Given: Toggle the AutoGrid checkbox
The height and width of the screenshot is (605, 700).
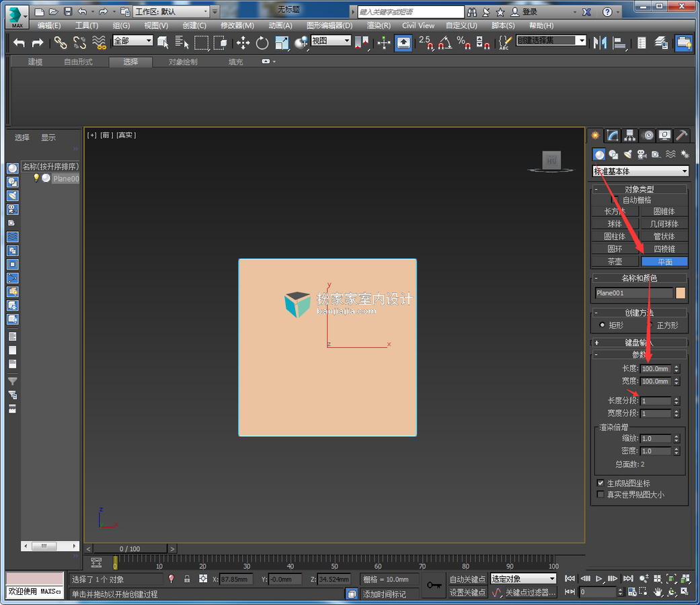Looking at the screenshot, I should click(x=615, y=200).
